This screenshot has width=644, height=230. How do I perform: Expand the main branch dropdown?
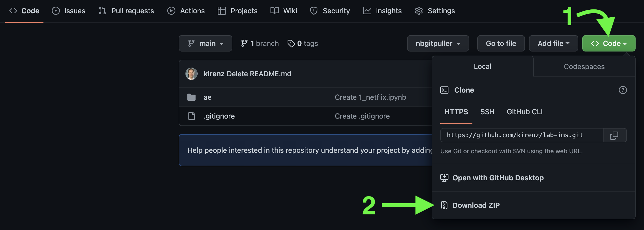click(x=205, y=43)
